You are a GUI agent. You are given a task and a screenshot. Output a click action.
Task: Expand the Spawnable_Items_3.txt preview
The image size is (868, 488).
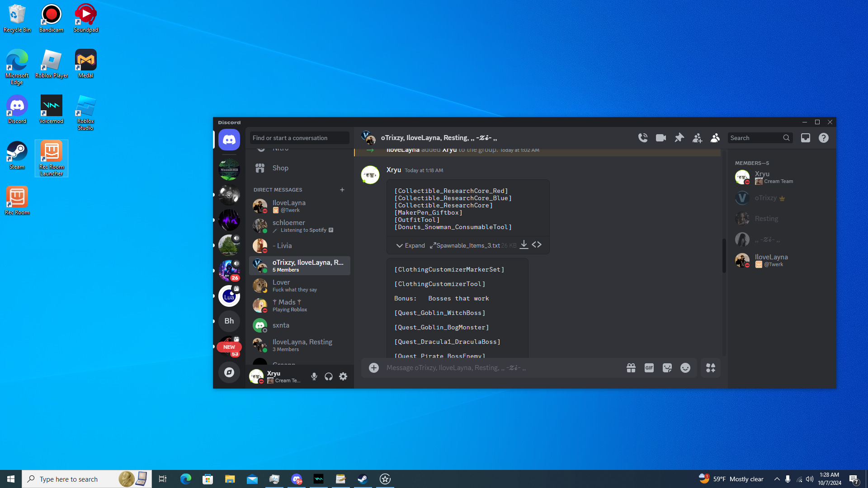(x=410, y=245)
